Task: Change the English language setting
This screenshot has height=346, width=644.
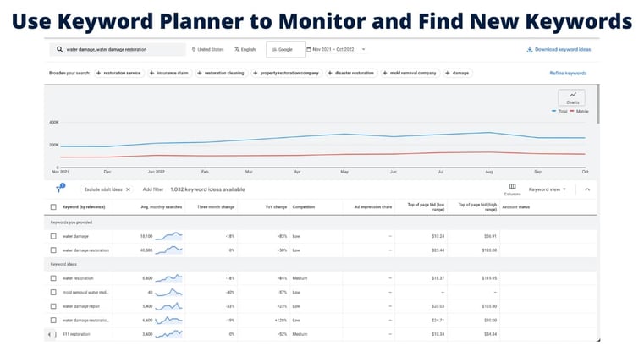Action: pyautogui.click(x=245, y=49)
